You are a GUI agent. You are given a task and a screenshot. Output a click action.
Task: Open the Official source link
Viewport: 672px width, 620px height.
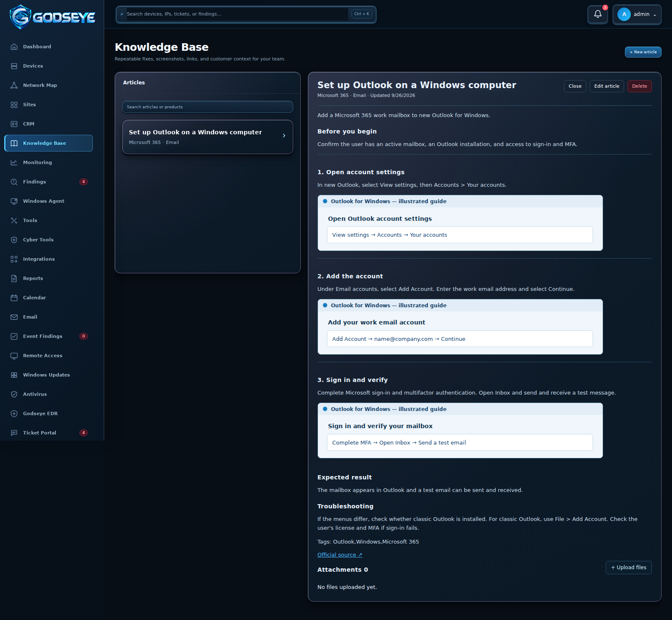[x=339, y=555]
